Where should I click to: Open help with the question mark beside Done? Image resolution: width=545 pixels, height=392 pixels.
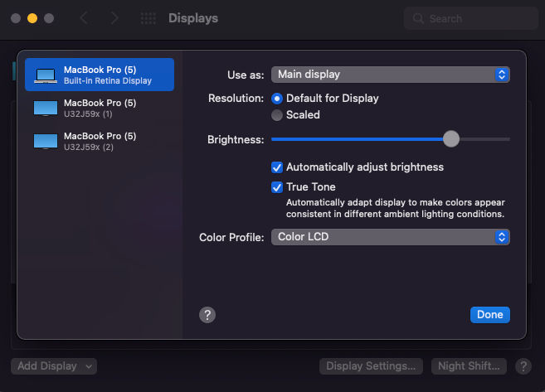click(x=207, y=315)
